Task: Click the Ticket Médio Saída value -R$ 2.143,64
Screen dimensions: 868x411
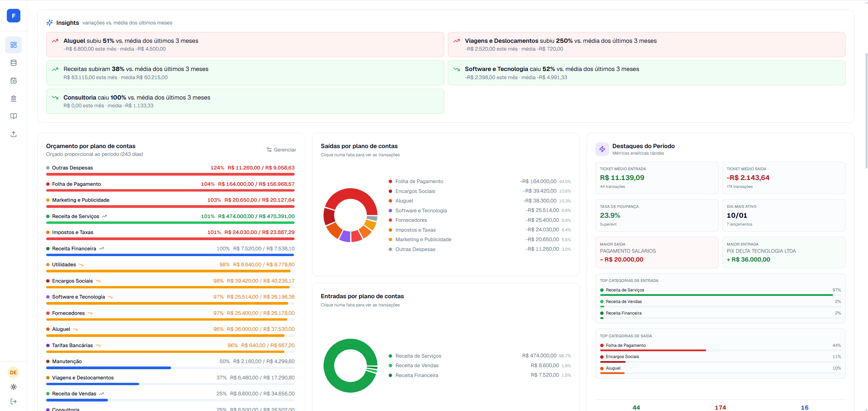Action: pyautogui.click(x=748, y=178)
